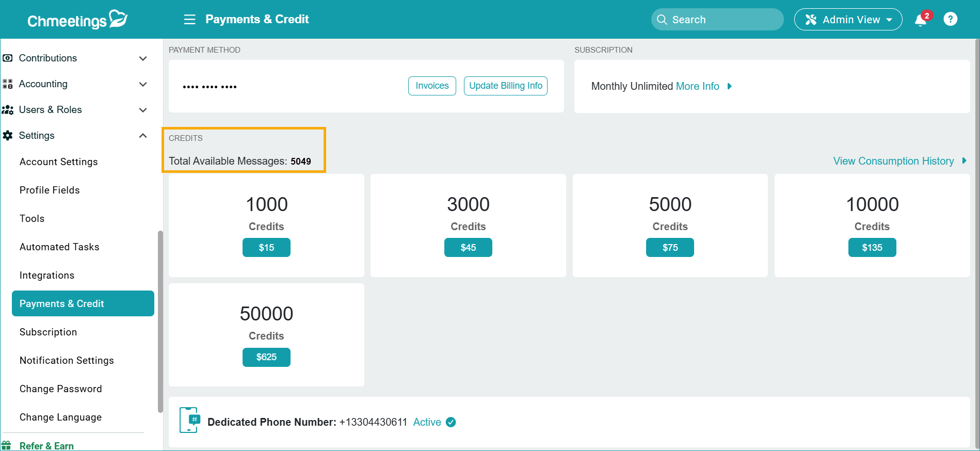Buy 1000 credits for $15

[266, 248]
